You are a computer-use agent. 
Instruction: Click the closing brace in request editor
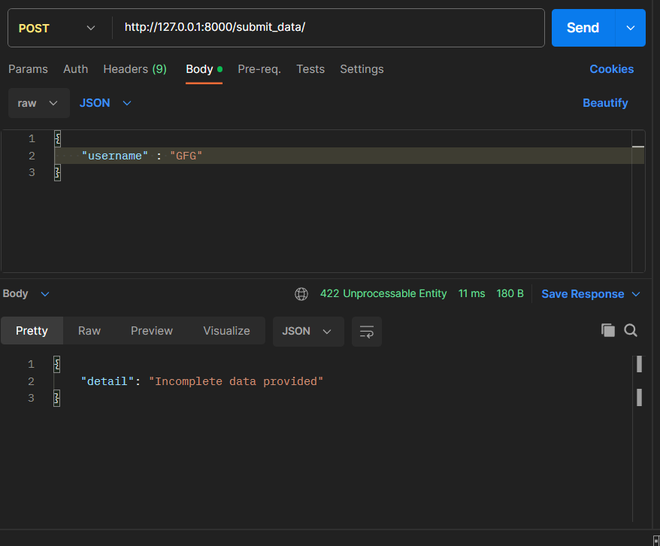click(x=58, y=173)
